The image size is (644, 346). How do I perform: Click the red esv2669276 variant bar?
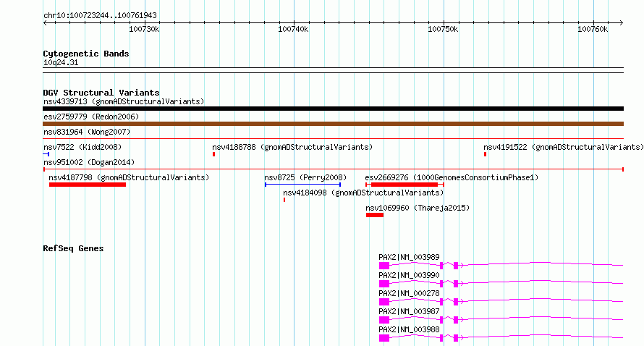[404, 185]
